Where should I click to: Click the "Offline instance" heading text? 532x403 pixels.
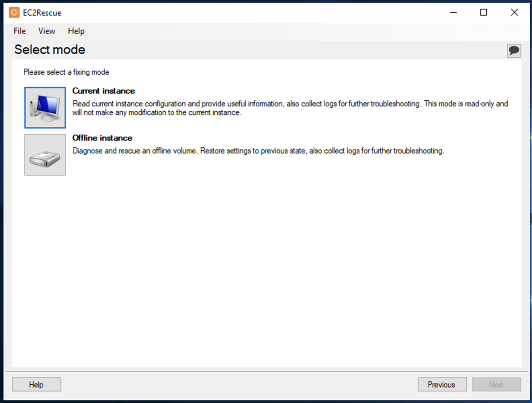(102, 138)
